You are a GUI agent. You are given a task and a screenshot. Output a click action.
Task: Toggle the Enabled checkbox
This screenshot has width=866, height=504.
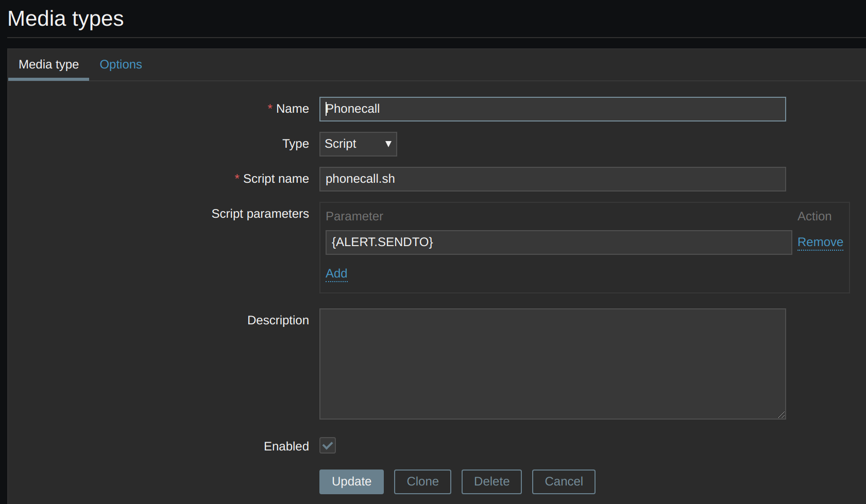(x=328, y=445)
